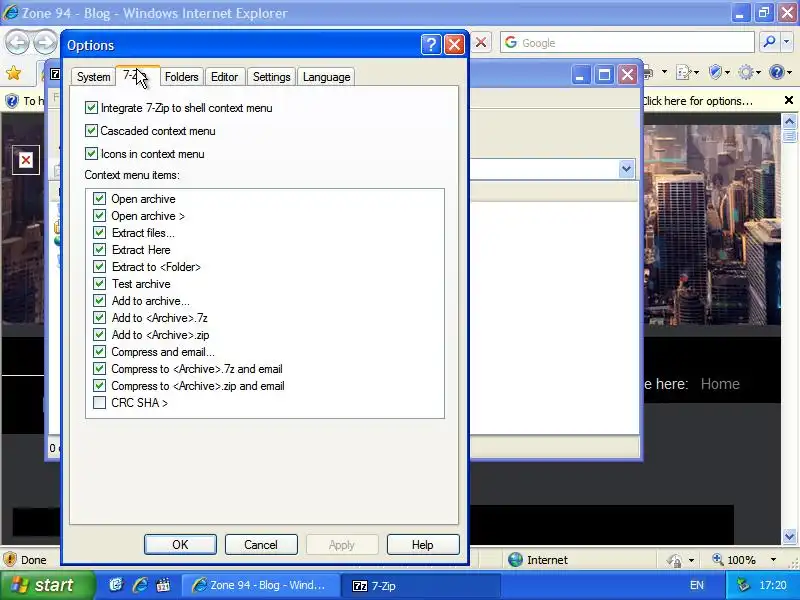
Task: Switch to Zone 94 - Blog taskbar button
Action: click(261, 585)
